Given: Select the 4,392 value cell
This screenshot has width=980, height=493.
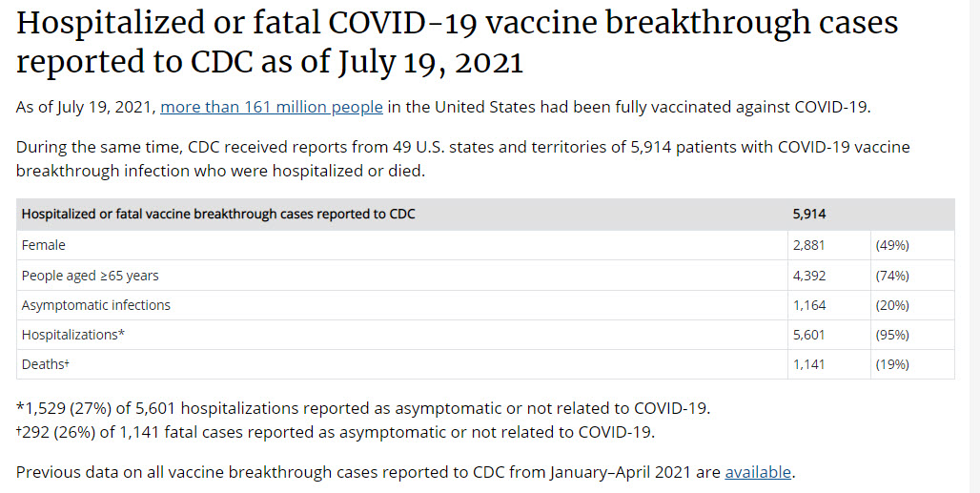Looking at the screenshot, I should click(809, 276).
